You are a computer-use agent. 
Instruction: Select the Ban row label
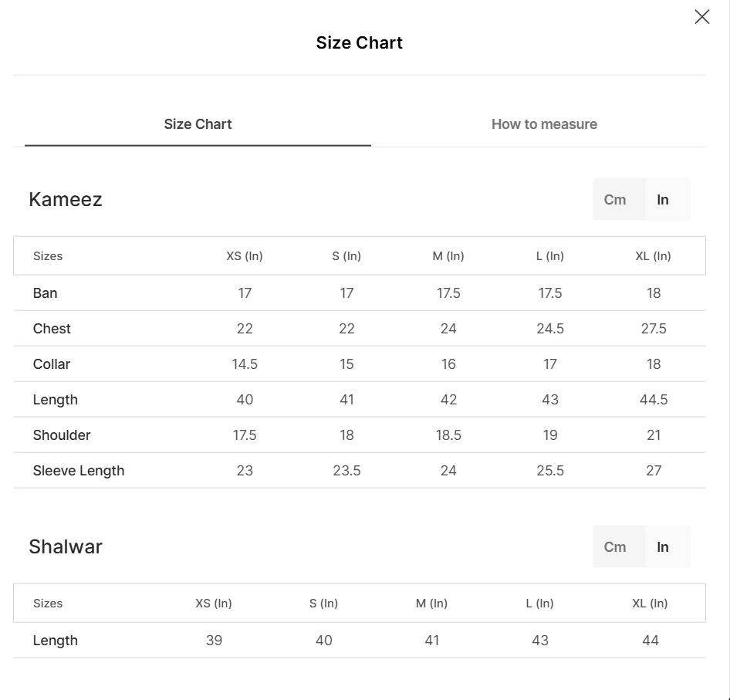(46, 293)
